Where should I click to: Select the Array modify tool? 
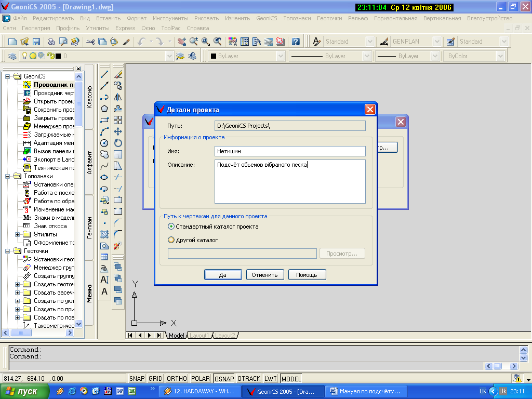tap(118, 120)
